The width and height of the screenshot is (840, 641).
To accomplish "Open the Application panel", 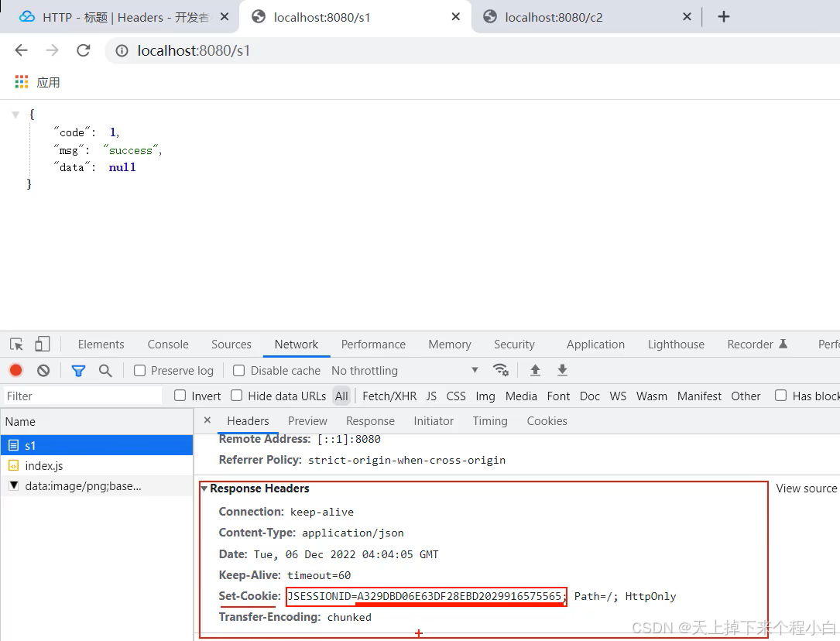I will (x=595, y=344).
